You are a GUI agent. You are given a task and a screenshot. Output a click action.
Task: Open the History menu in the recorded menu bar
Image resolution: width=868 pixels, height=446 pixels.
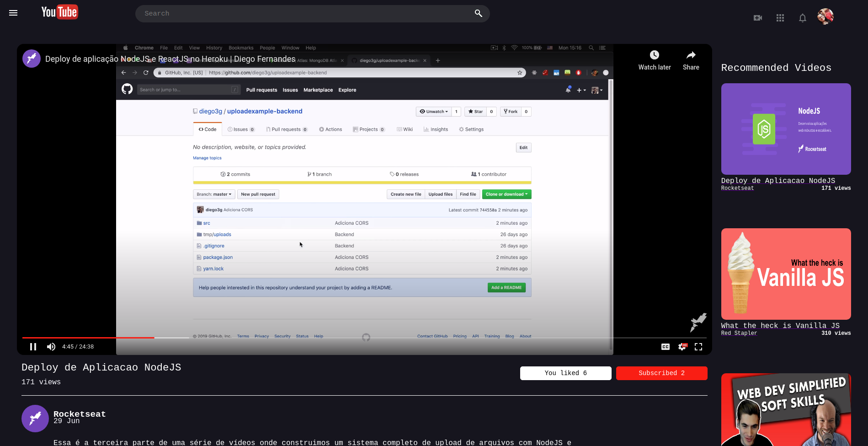214,48
